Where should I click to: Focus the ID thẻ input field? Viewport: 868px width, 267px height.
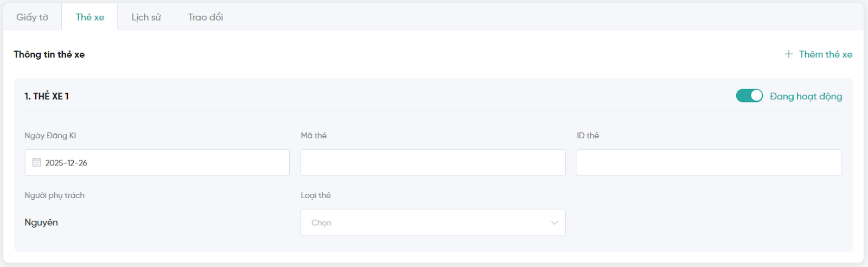[x=709, y=162]
